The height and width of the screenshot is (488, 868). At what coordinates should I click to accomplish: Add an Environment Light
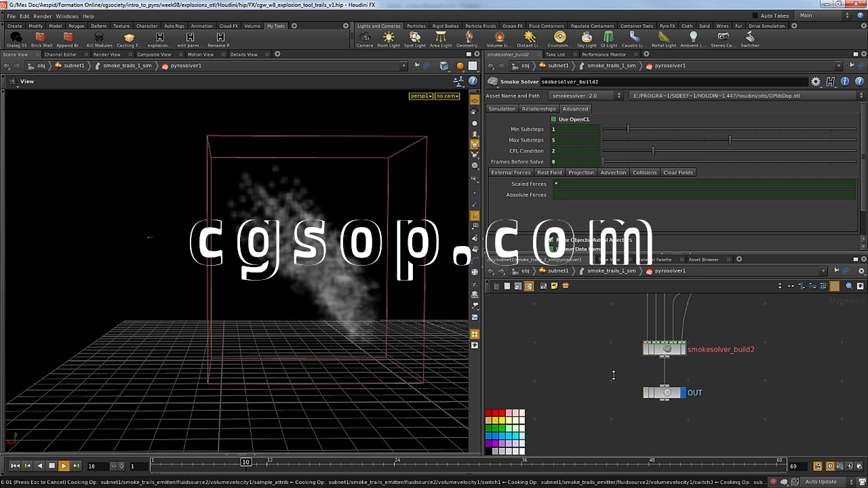coord(559,39)
